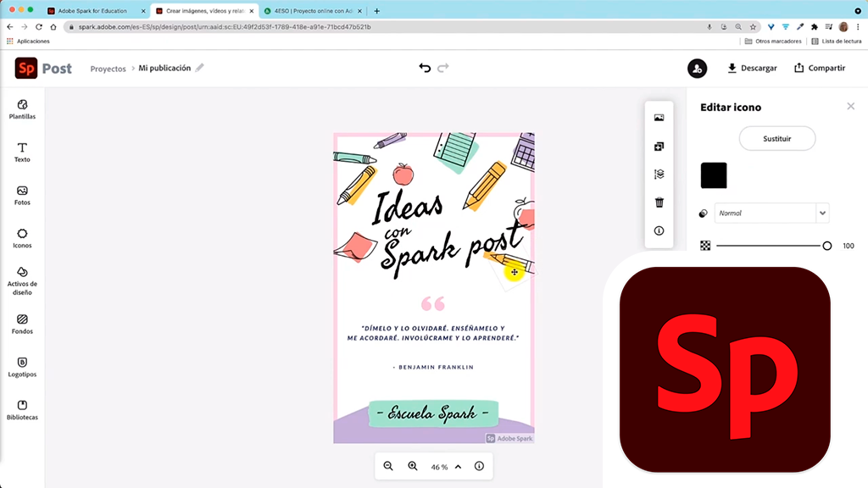Zoom out using the minus magnifier
Viewport: 868px width, 488px height.
[388, 466]
